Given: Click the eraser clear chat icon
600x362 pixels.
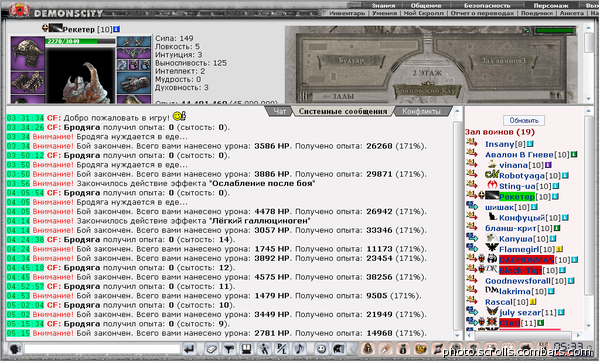Looking at the screenshot, I should (211, 349).
